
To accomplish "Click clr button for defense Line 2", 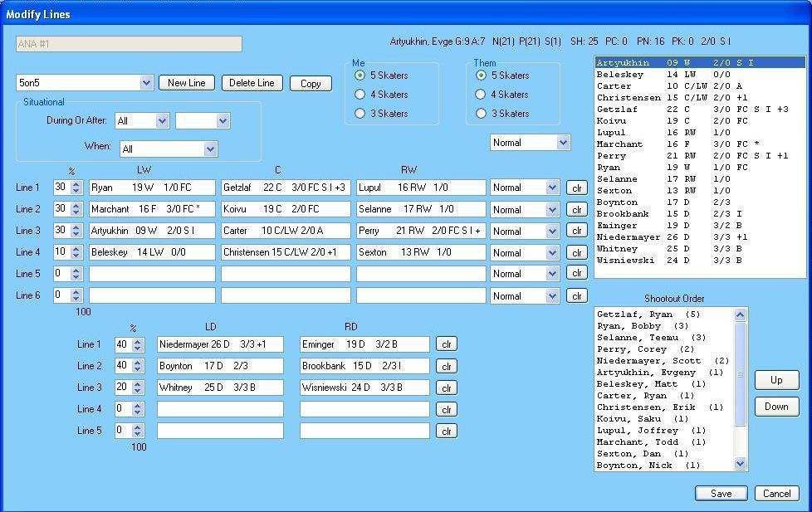I will pyautogui.click(x=447, y=366).
